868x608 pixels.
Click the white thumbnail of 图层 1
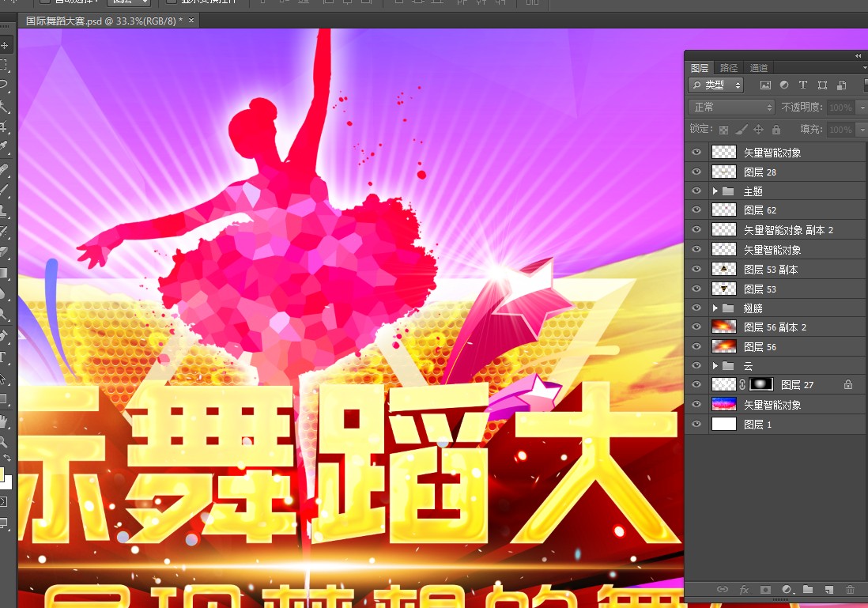point(723,424)
